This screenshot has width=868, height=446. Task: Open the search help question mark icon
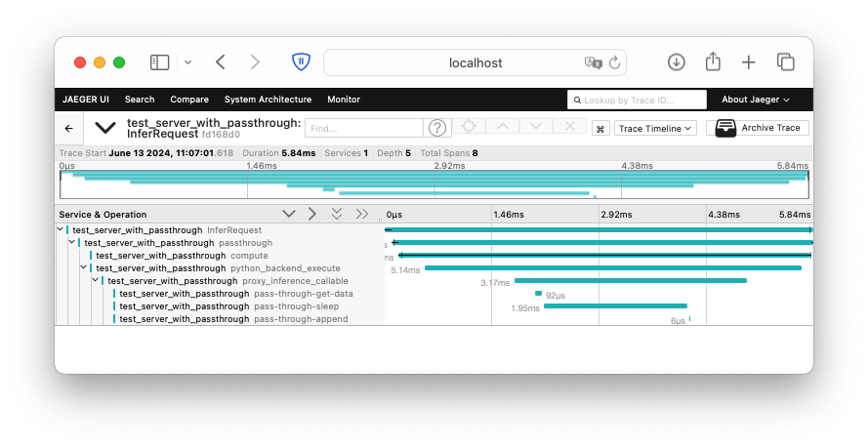(437, 128)
